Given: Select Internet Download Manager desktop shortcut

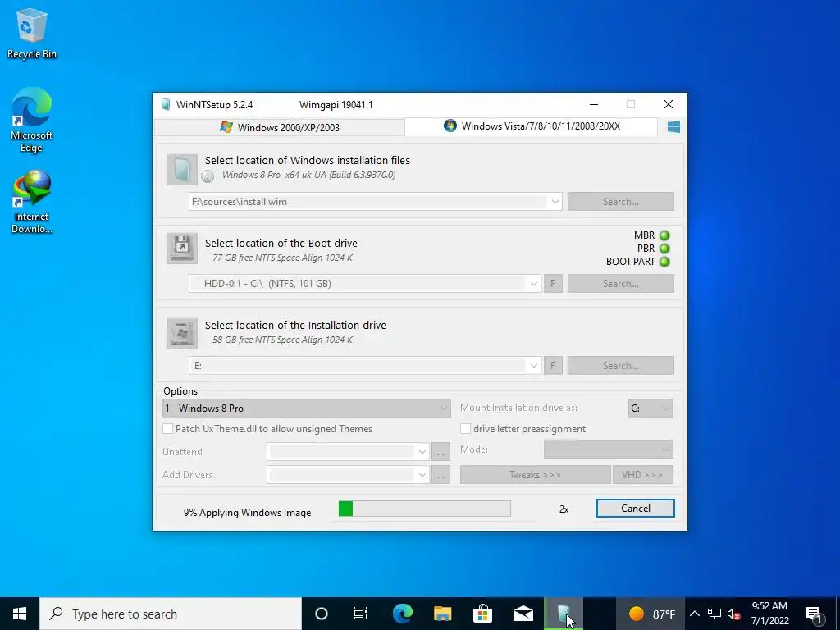Looking at the screenshot, I should pos(32,202).
